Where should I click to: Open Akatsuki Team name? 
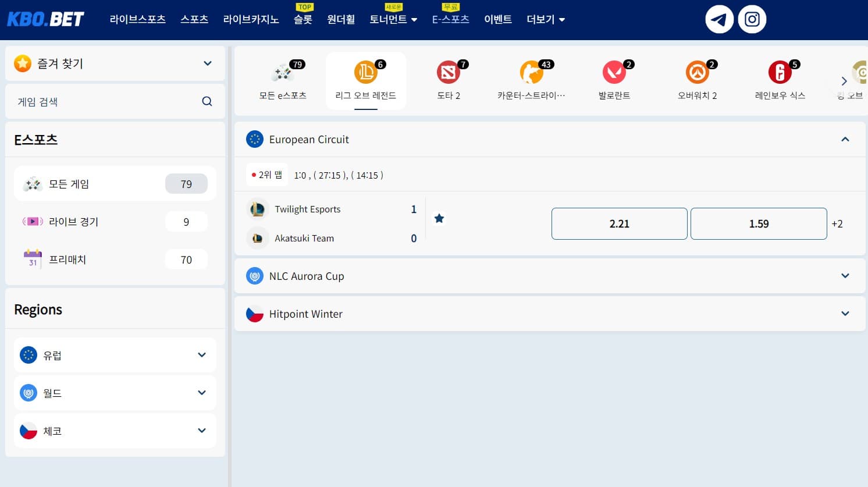point(304,238)
